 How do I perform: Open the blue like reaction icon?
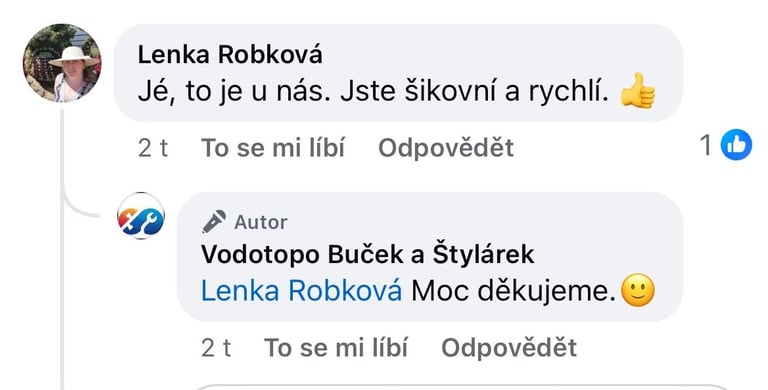[736, 145]
